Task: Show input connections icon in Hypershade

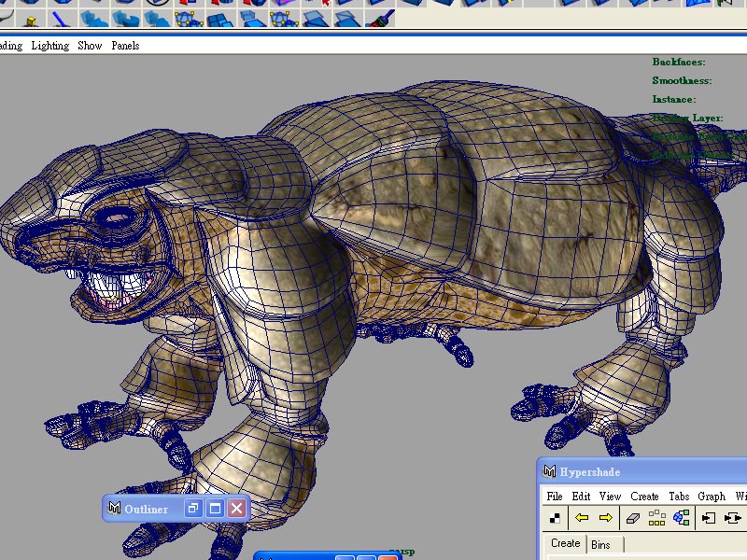Action: tap(709, 518)
